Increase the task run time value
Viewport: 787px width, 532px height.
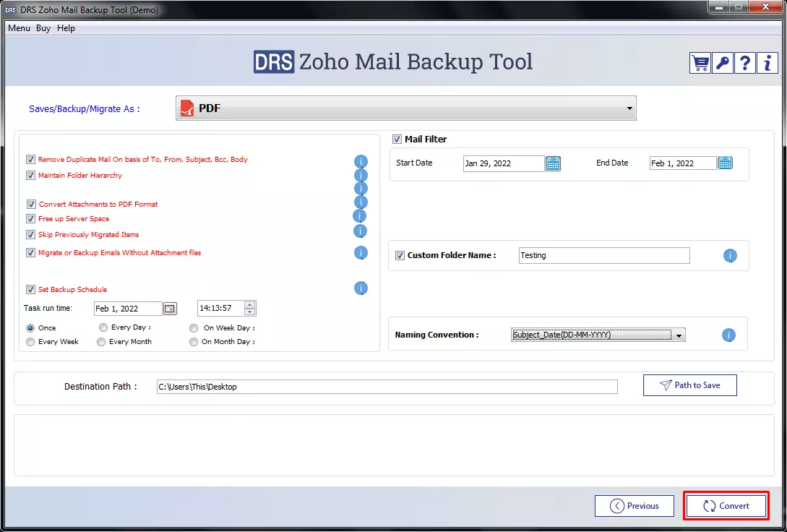click(250, 304)
